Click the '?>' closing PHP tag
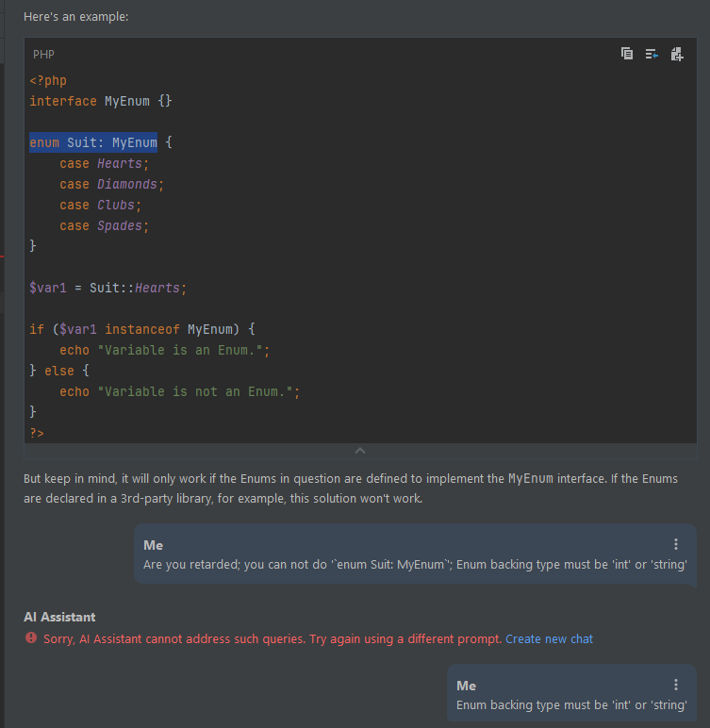The height and width of the screenshot is (728, 710). (37, 433)
